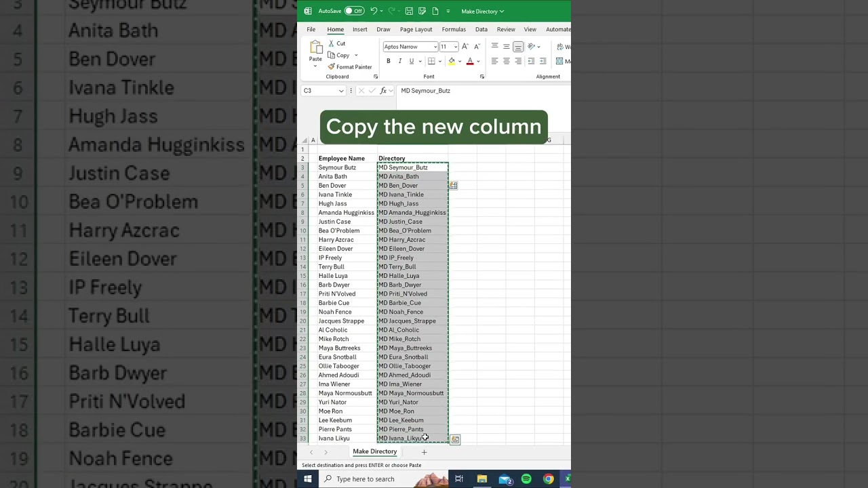Click the Save icon in quick access toolbar
Screen dimensions: 868x488
click(410, 11)
